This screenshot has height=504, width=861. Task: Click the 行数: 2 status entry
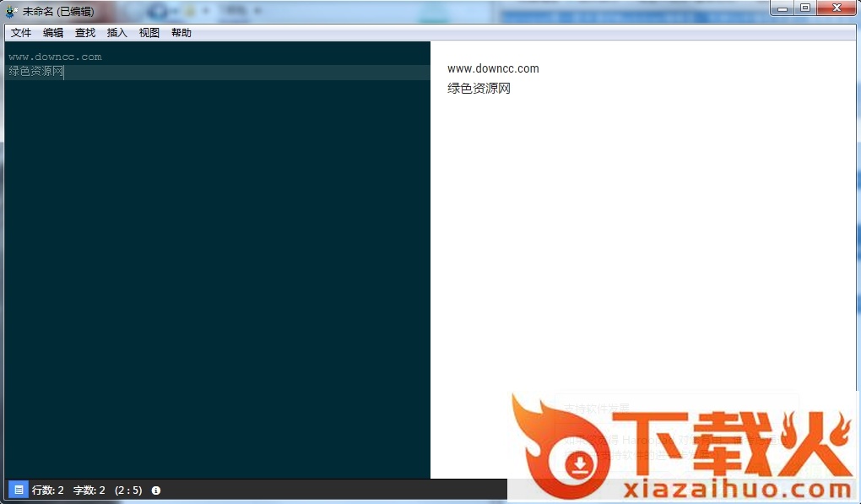click(x=48, y=490)
